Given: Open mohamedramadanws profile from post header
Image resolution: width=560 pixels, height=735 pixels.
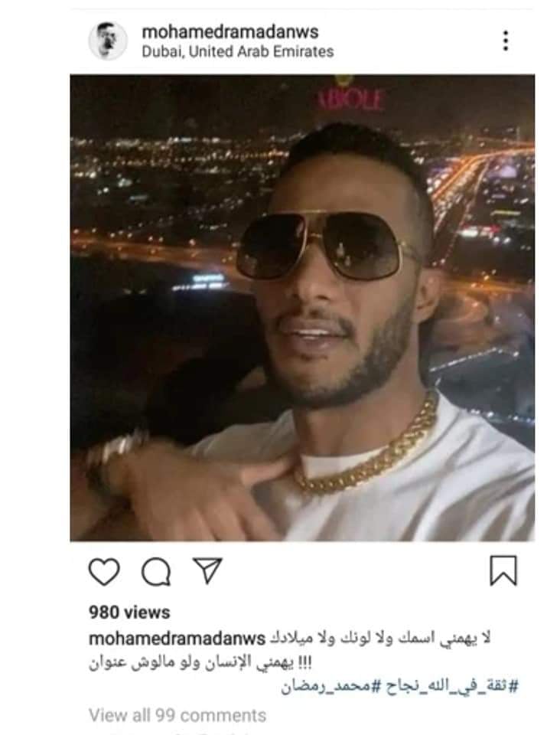Looking at the screenshot, I should (x=230, y=32).
